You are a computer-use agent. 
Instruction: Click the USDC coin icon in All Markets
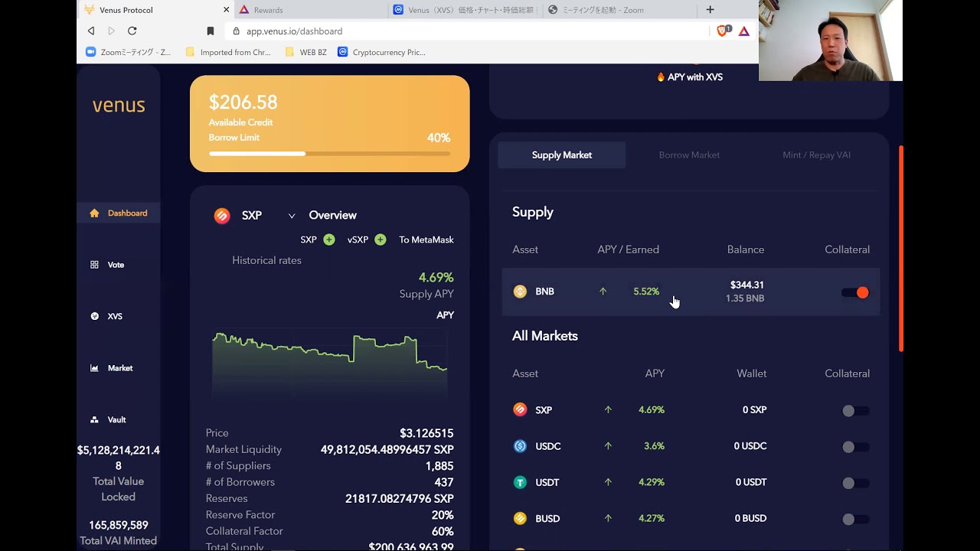(520, 446)
